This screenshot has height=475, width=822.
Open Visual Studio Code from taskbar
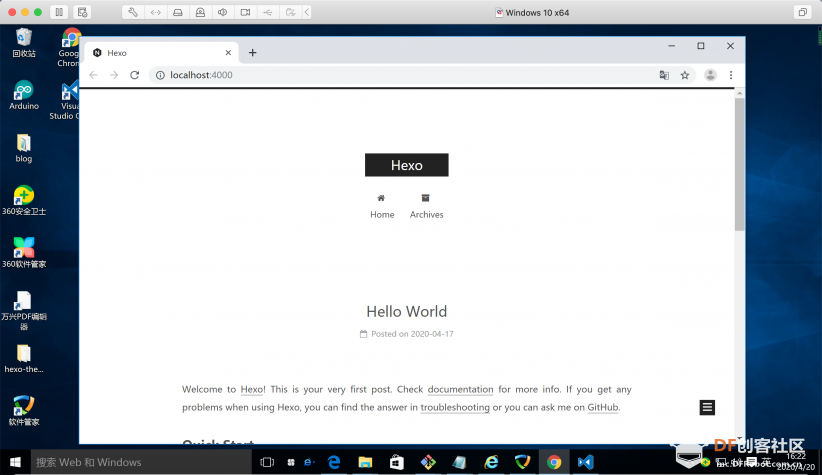tap(586, 462)
